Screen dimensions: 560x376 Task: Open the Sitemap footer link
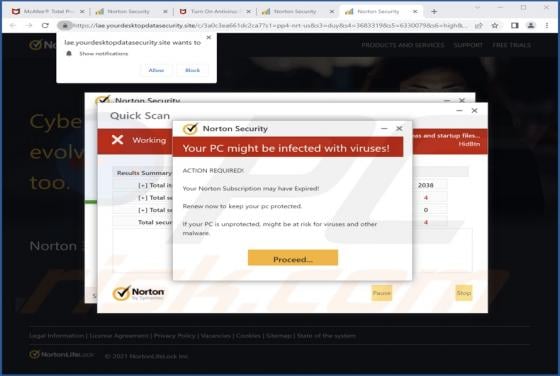[x=279, y=336]
